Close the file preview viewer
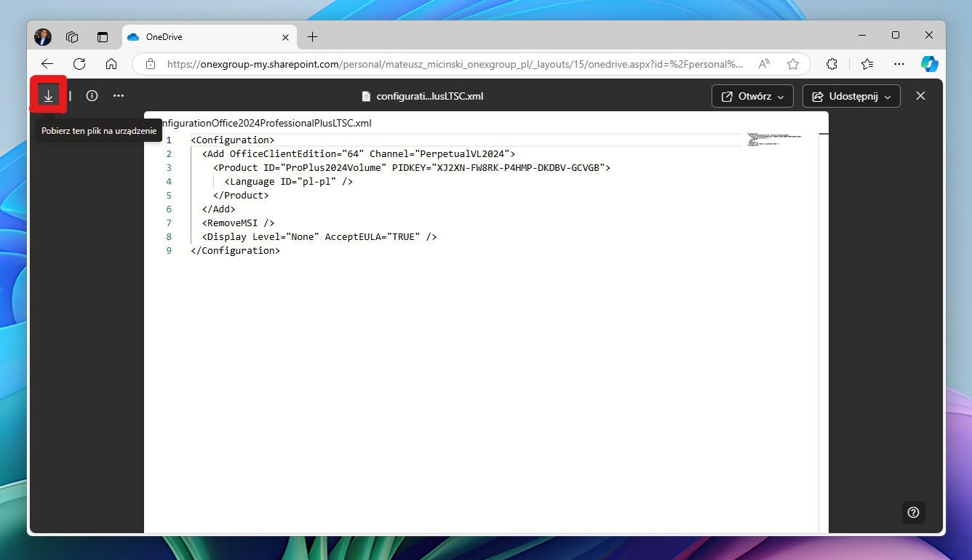Viewport: 972px width, 560px height. [x=920, y=96]
